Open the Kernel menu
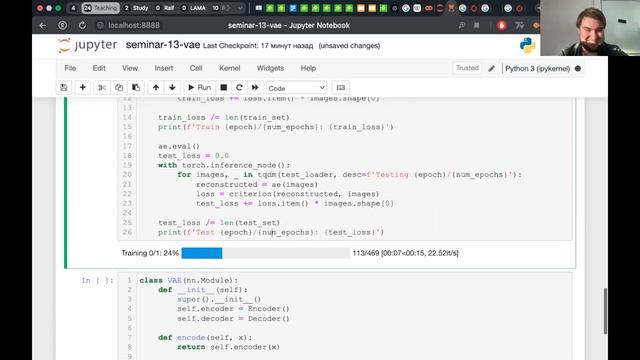 pyautogui.click(x=229, y=68)
